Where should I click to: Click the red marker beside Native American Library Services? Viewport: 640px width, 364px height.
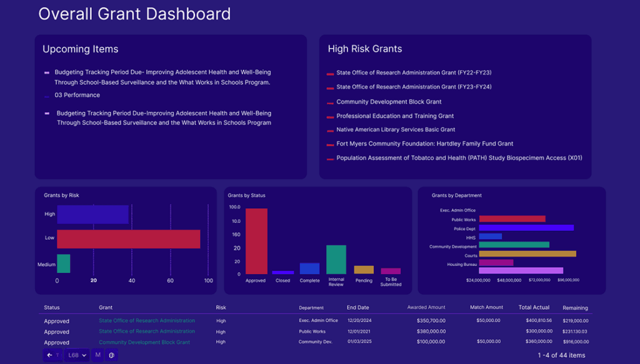point(330,130)
